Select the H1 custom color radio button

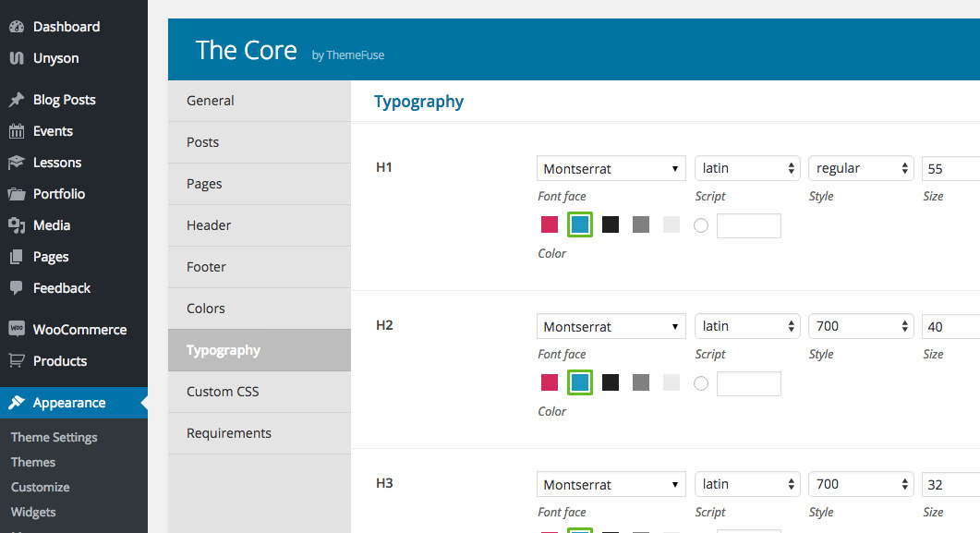[701, 225]
